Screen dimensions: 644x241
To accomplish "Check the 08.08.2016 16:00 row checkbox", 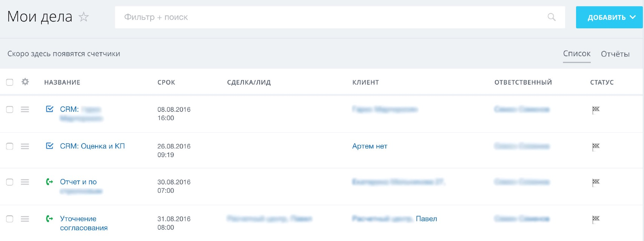I will (10, 110).
